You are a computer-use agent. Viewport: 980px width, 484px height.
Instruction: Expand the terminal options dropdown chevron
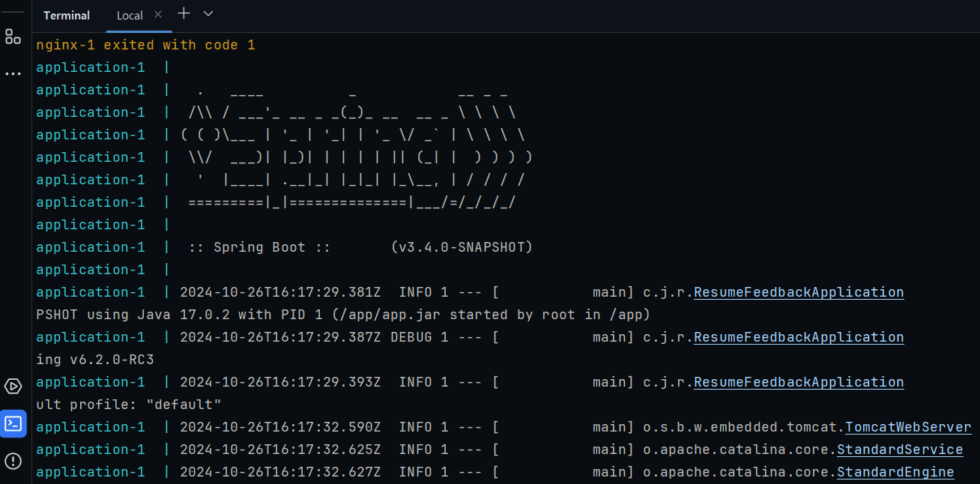[x=208, y=14]
